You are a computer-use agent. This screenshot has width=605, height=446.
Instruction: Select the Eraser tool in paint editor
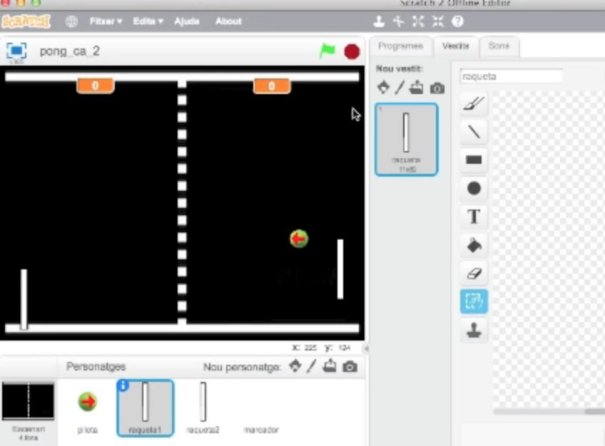(474, 273)
